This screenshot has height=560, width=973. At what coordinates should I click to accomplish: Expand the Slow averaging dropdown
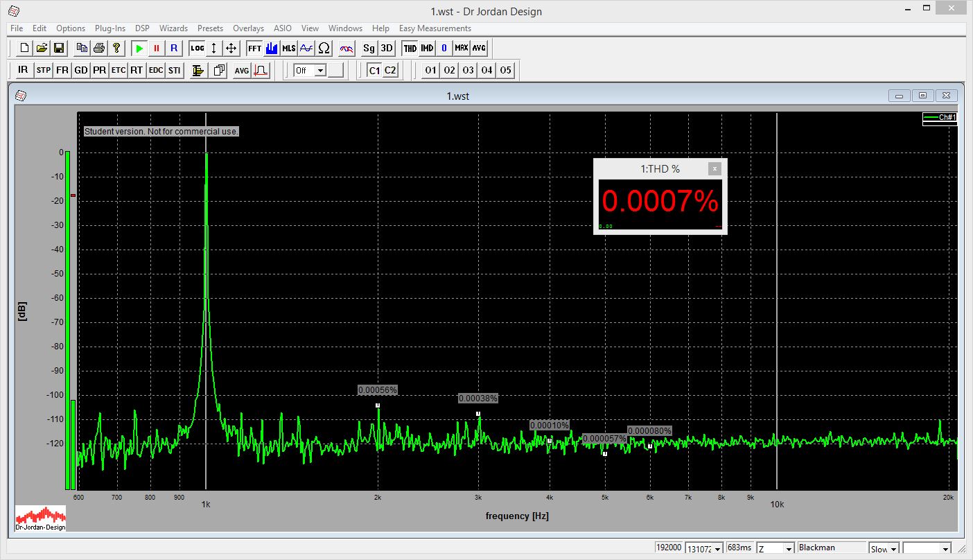[894, 549]
